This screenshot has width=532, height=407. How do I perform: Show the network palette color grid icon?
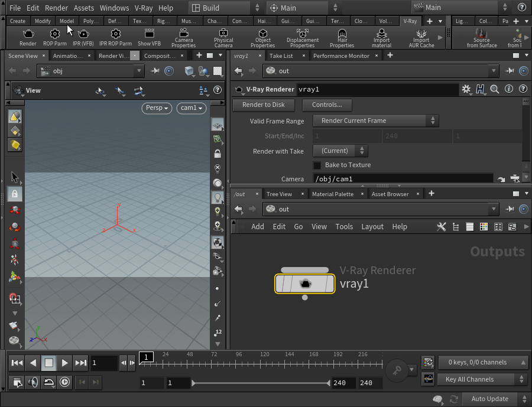(x=484, y=227)
